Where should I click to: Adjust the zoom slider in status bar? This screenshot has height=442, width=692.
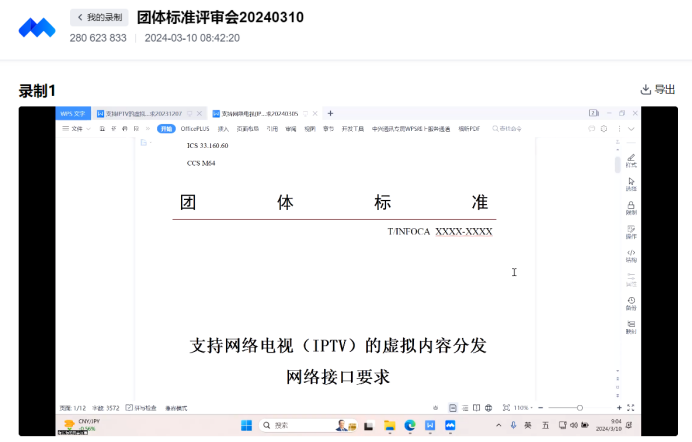(x=579, y=408)
